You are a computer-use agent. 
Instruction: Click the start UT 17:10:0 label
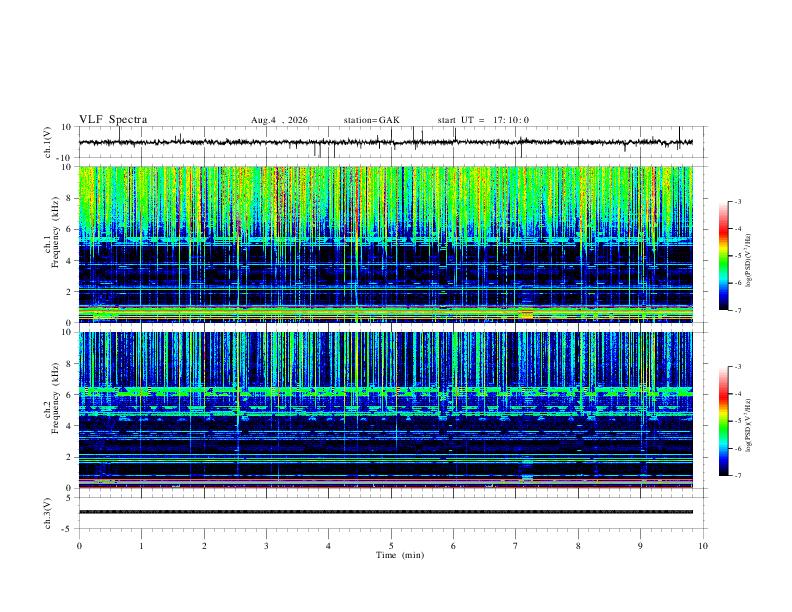click(483, 120)
